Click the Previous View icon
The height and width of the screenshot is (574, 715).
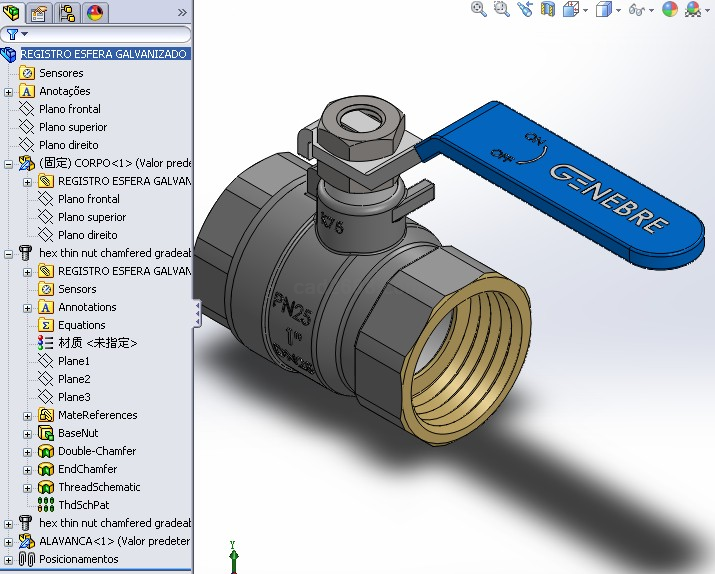(x=524, y=9)
